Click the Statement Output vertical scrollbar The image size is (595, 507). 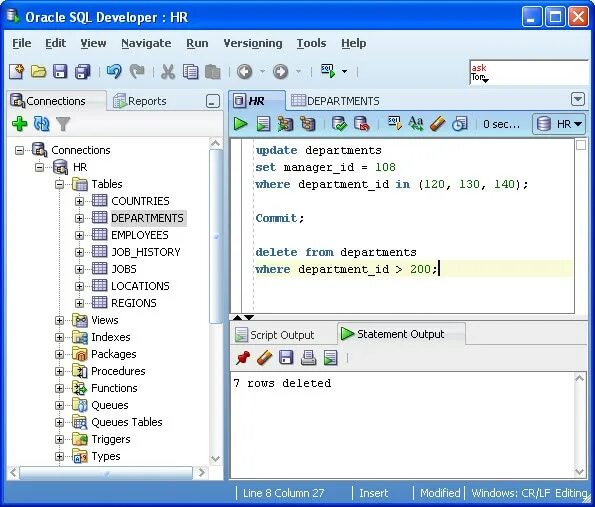click(x=579, y=425)
